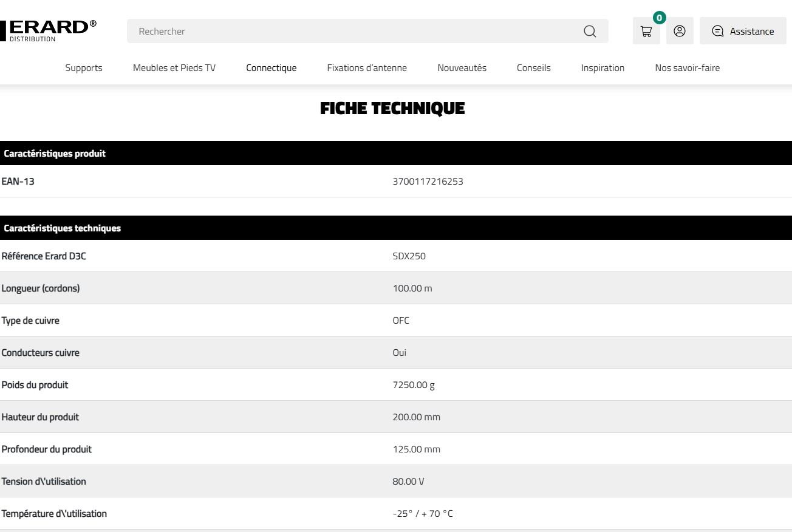Click the Erard Distribution logo
Viewport: 792px width, 532px height.
click(49, 30)
